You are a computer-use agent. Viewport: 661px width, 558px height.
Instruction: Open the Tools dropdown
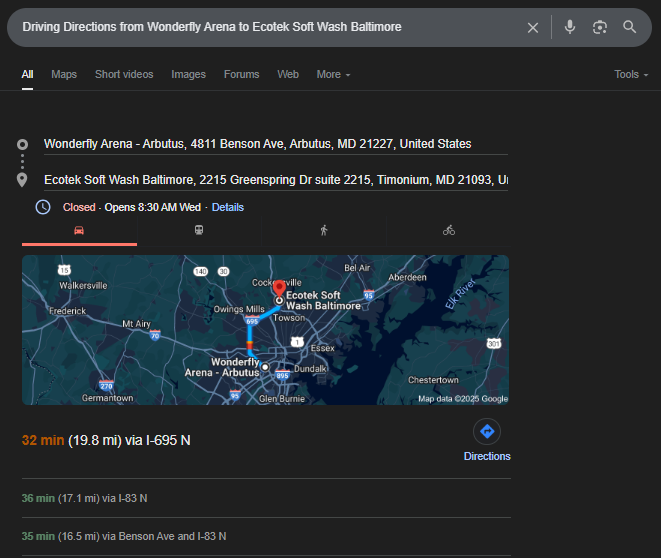tap(631, 75)
